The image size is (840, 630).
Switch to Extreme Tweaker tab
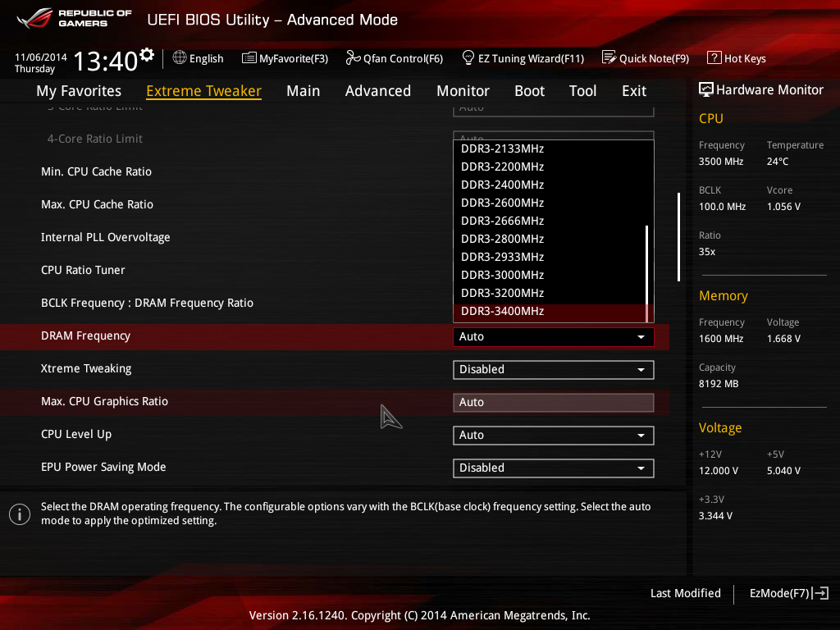pyautogui.click(x=203, y=91)
